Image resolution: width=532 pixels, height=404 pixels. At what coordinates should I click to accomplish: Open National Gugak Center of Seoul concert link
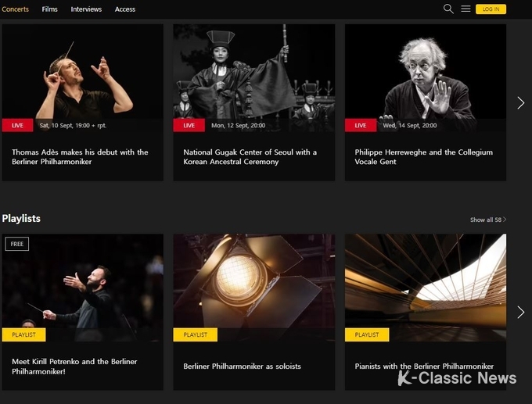point(250,157)
